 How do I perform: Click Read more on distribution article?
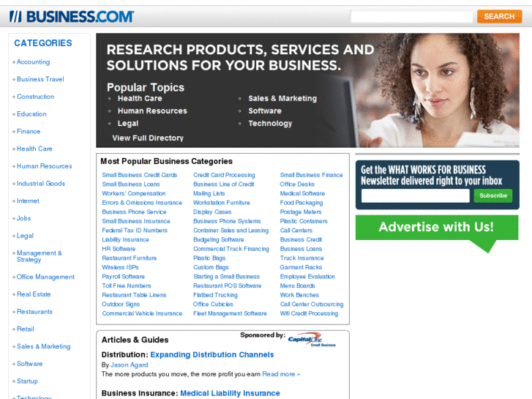coord(281,374)
